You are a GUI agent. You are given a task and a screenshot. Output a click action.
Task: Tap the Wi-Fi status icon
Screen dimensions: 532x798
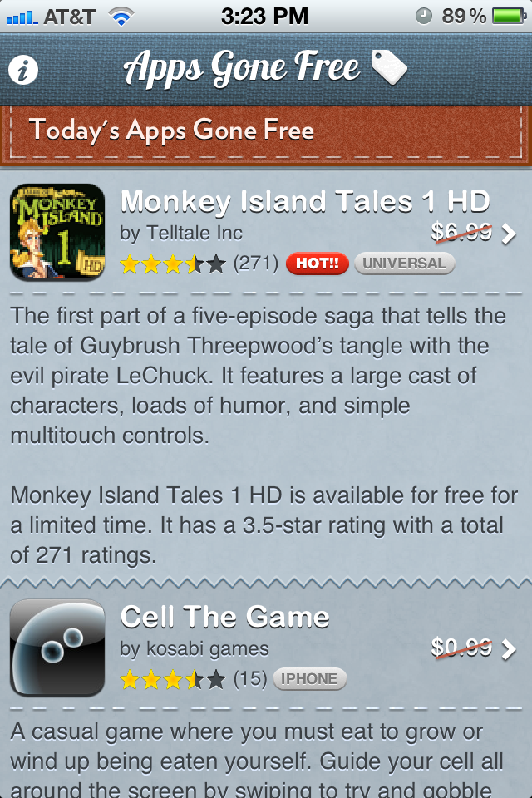pos(121,17)
